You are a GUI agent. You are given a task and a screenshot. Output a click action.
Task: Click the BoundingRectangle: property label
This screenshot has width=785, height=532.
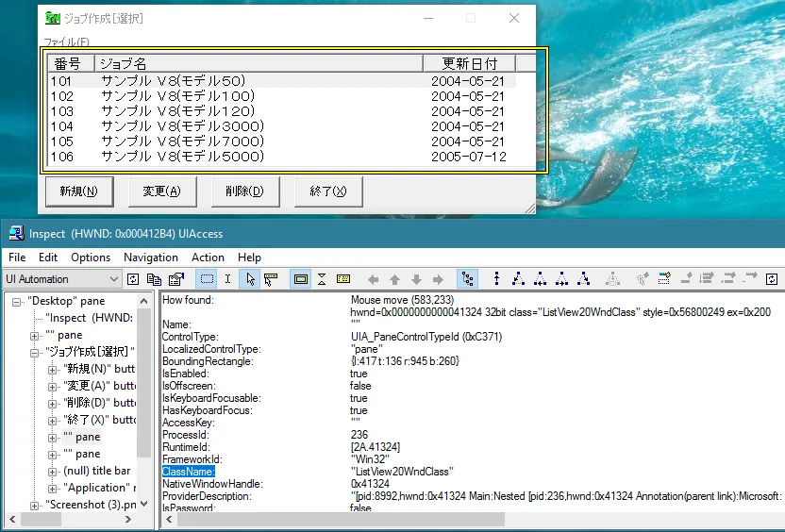208,361
